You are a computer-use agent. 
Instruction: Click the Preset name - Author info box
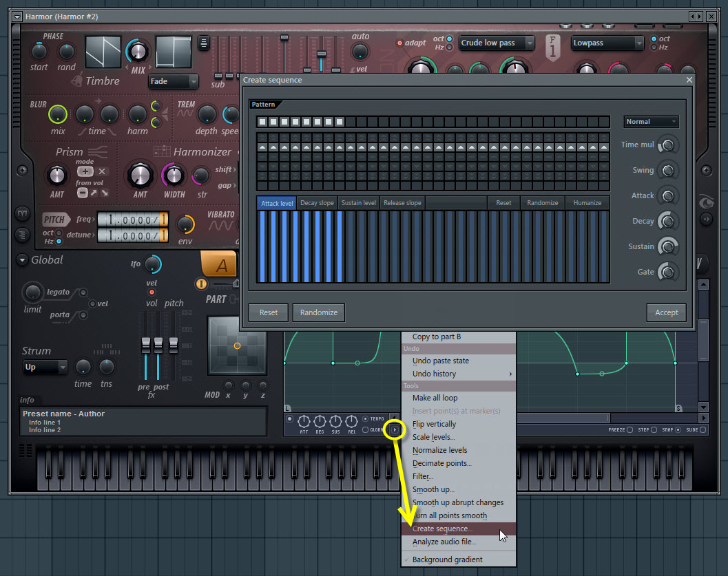click(143, 421)
